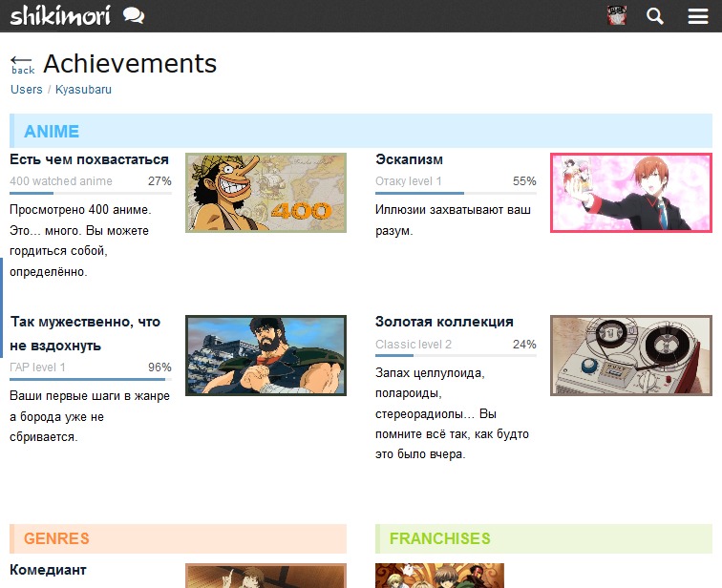Open the Kyasubaru breadcrumb link
The image size is (722, 588).
(83, 90)
